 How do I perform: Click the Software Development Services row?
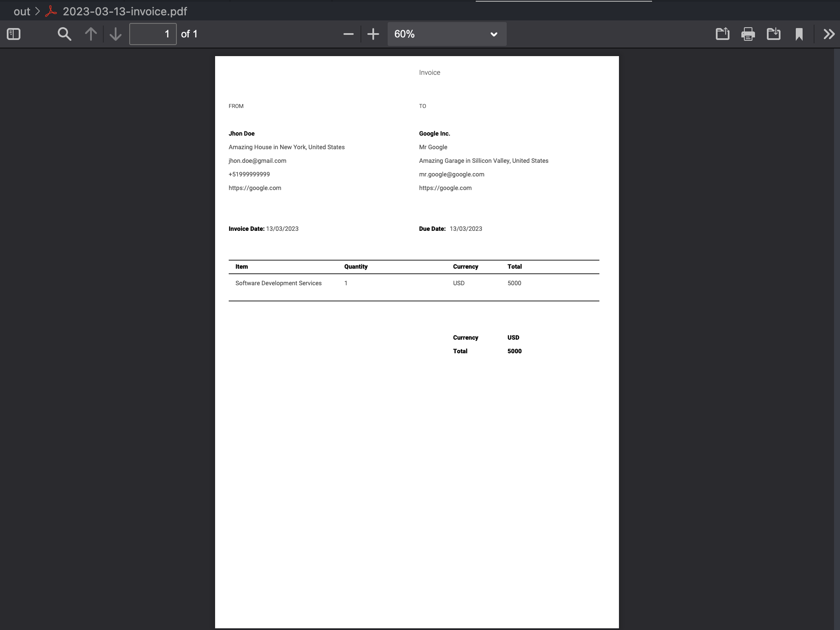point(278,283)
